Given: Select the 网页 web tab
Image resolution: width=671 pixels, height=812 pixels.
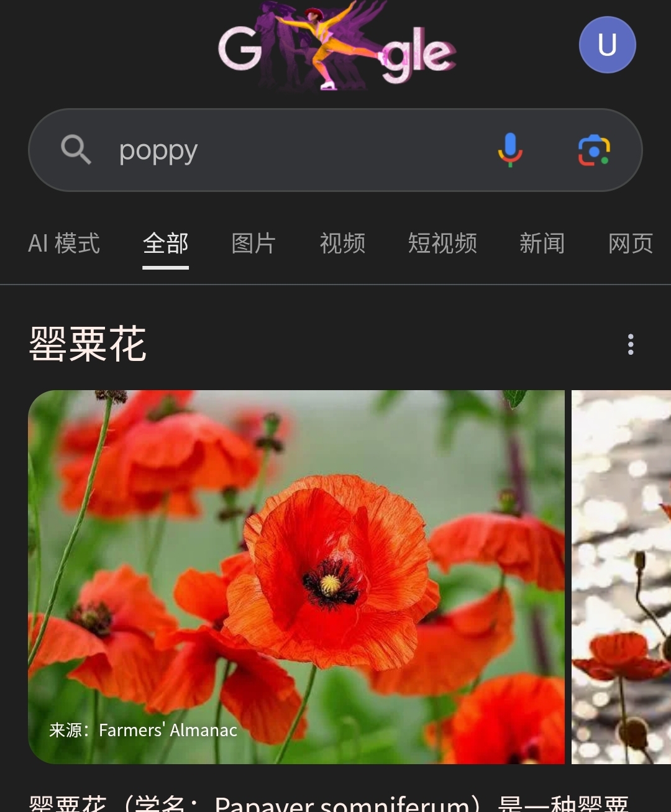Looking at the screenshot, I should [x=631, y=243].
